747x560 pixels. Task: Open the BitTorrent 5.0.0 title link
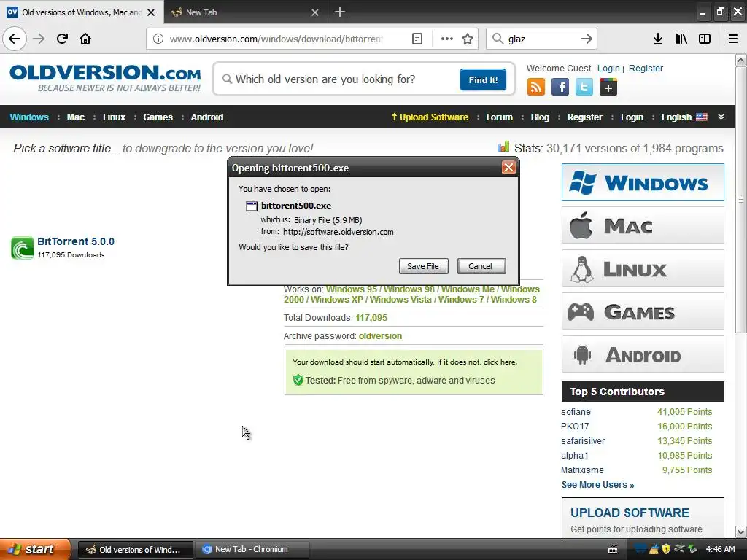point(76,241)
